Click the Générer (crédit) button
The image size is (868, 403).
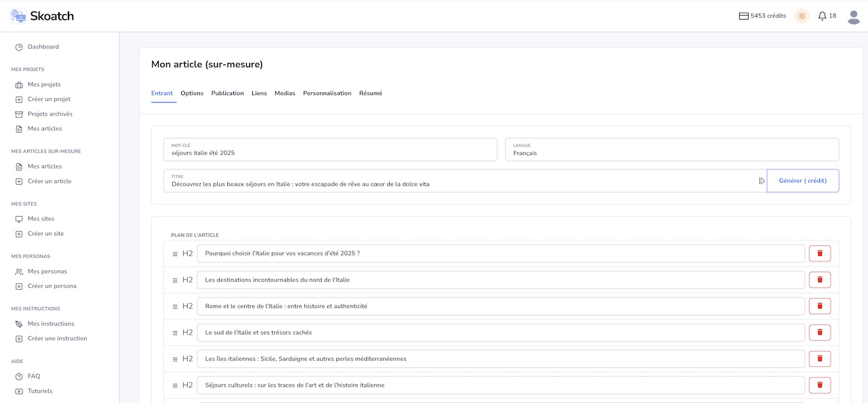(x=803, y=181)
